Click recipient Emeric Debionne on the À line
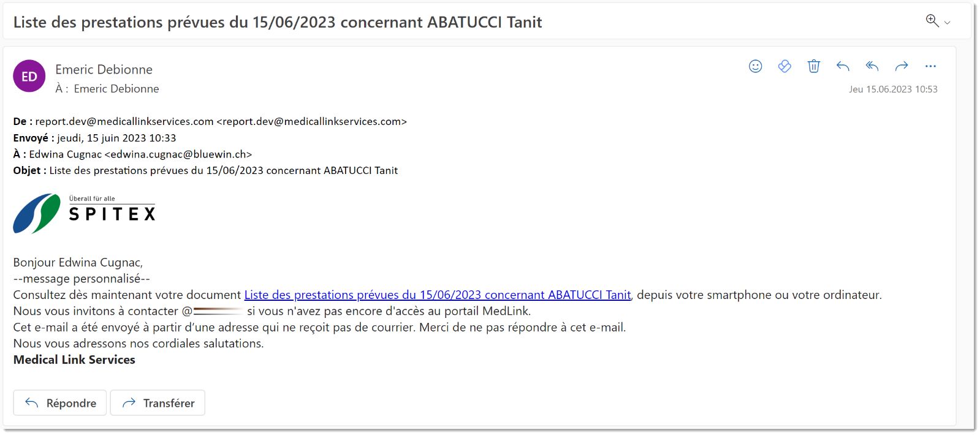The height and width of the screenshot is (435, 980). [116, 89]
